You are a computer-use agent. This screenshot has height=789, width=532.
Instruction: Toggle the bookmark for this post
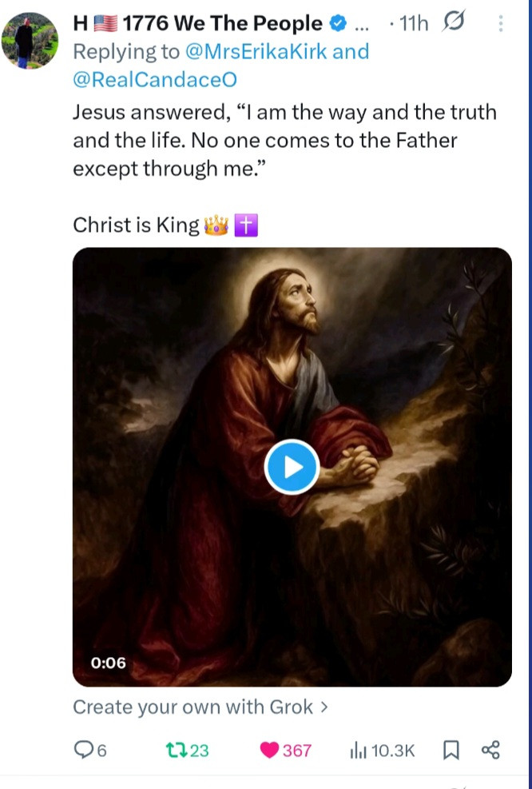point(451,749)
